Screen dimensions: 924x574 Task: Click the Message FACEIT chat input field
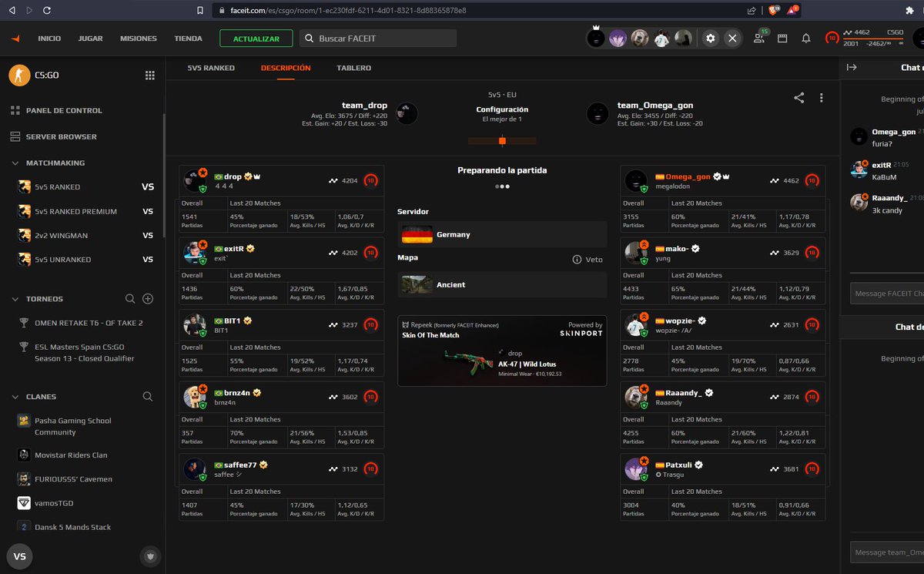point(887,293)
